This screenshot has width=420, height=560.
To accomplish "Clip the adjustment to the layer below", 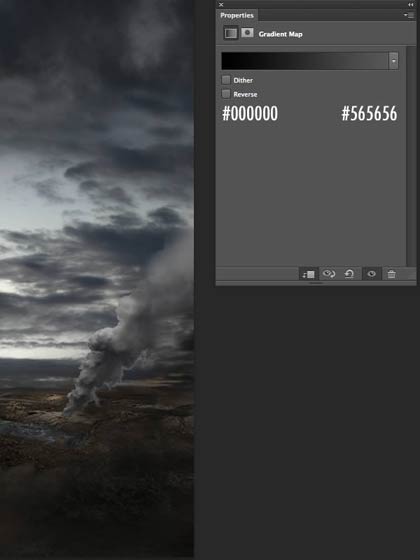I will pyautogui.click(x=308, y=274).
